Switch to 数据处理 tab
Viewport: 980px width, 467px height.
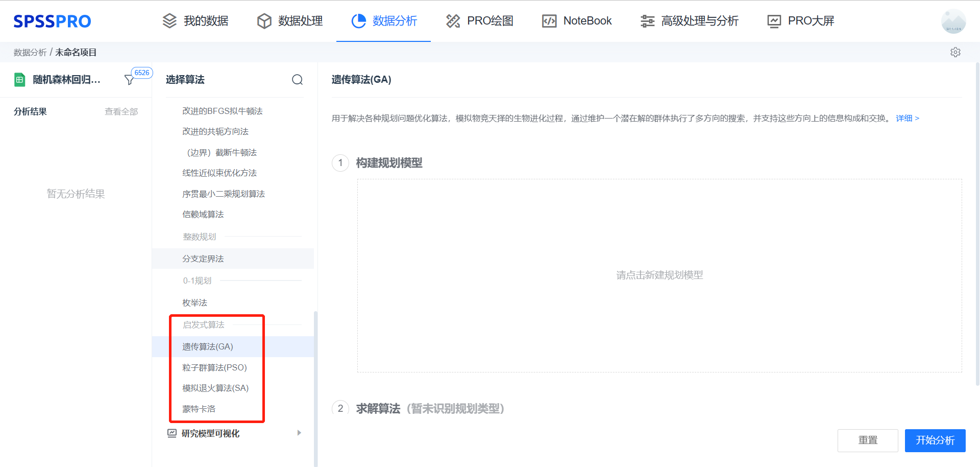(290, 21)
